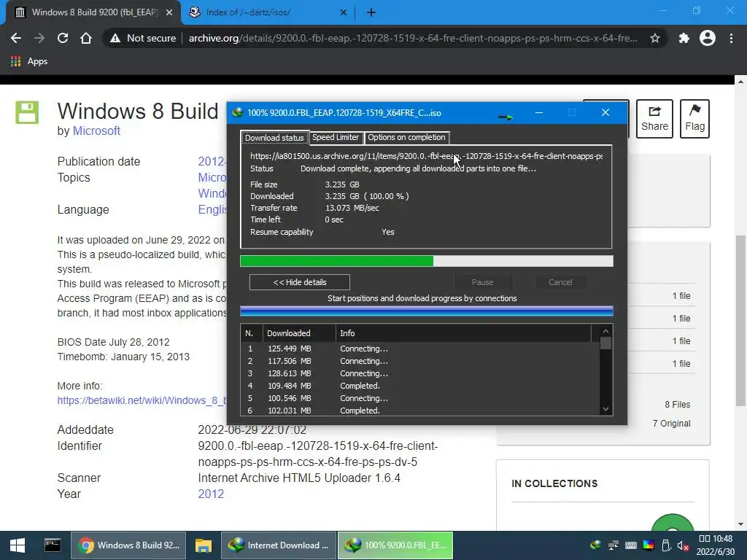Click the Info column header

(x=463, y=333)
